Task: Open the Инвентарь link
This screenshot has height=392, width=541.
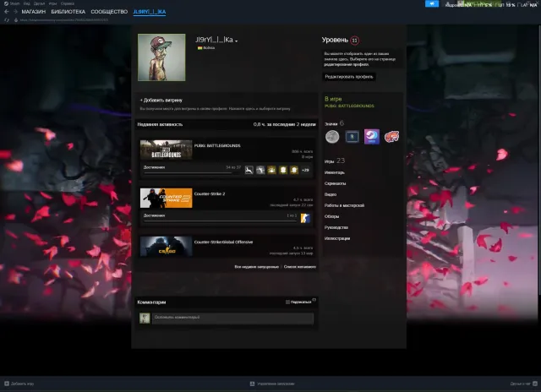Action: coord(335,172)
